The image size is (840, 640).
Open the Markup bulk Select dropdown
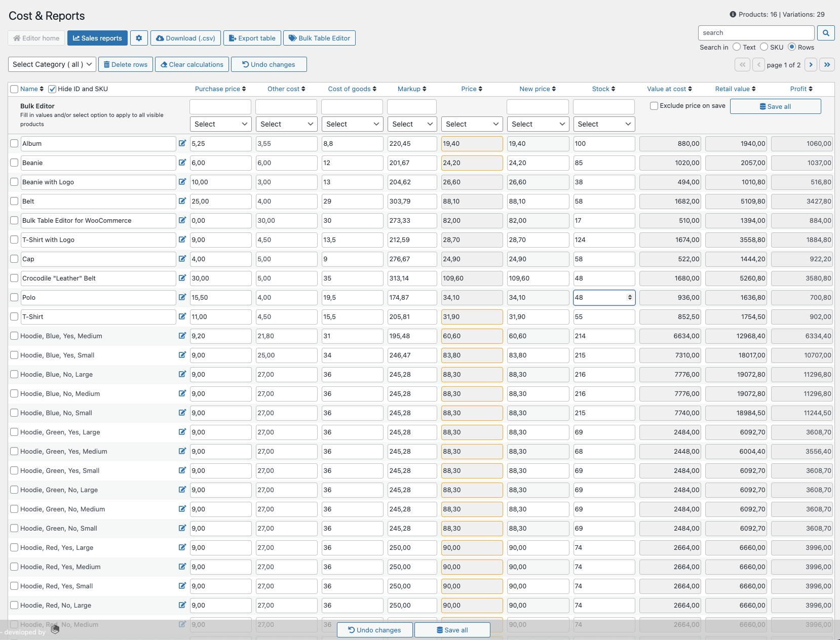(x=412, y=124)
